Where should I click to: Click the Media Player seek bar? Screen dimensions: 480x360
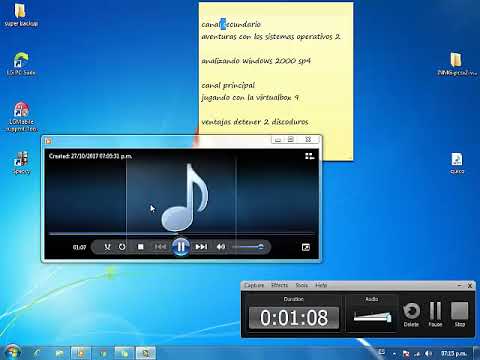(182, 234)
